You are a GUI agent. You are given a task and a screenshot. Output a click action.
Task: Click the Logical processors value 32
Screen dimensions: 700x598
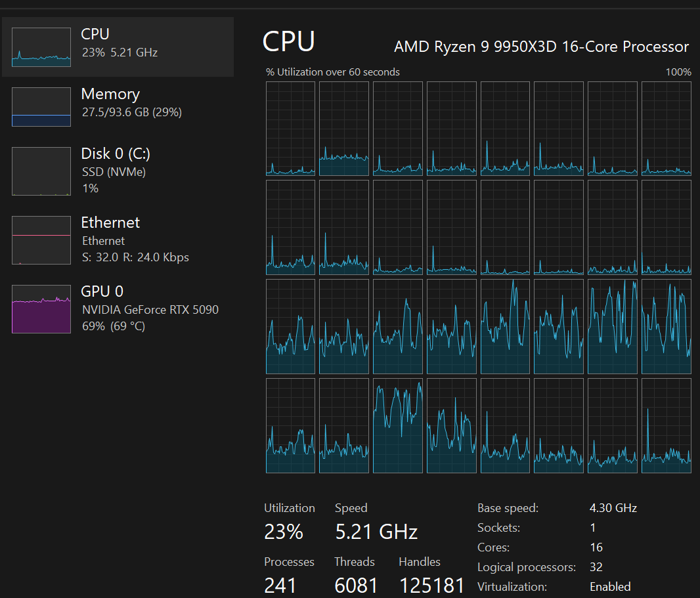pos(596,566)
